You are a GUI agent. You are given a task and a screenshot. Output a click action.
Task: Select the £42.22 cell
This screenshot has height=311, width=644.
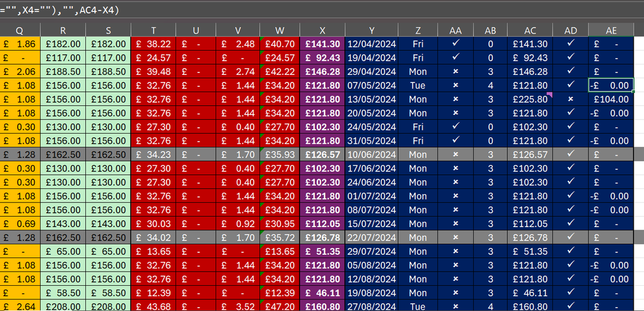279,72
